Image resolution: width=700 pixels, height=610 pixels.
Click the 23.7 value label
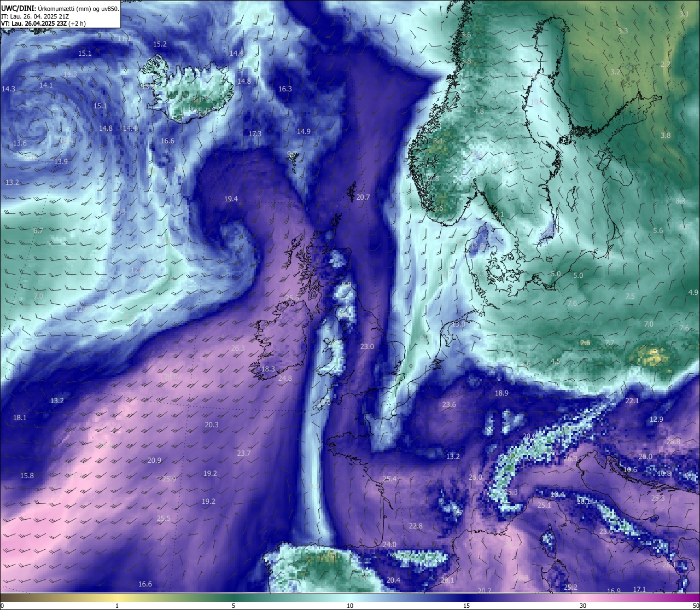point(244,453)
